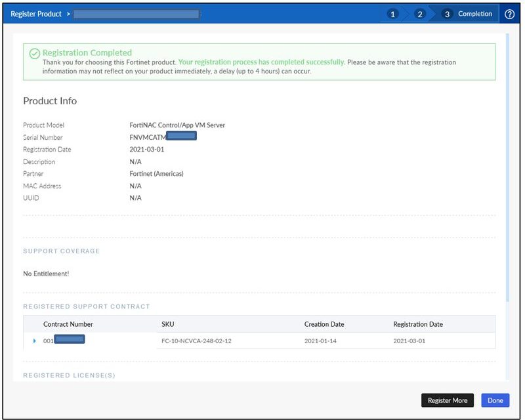The width and height of the screenshot is (525, 420).
Task: Open the help question mark icon
Action: 509,14
